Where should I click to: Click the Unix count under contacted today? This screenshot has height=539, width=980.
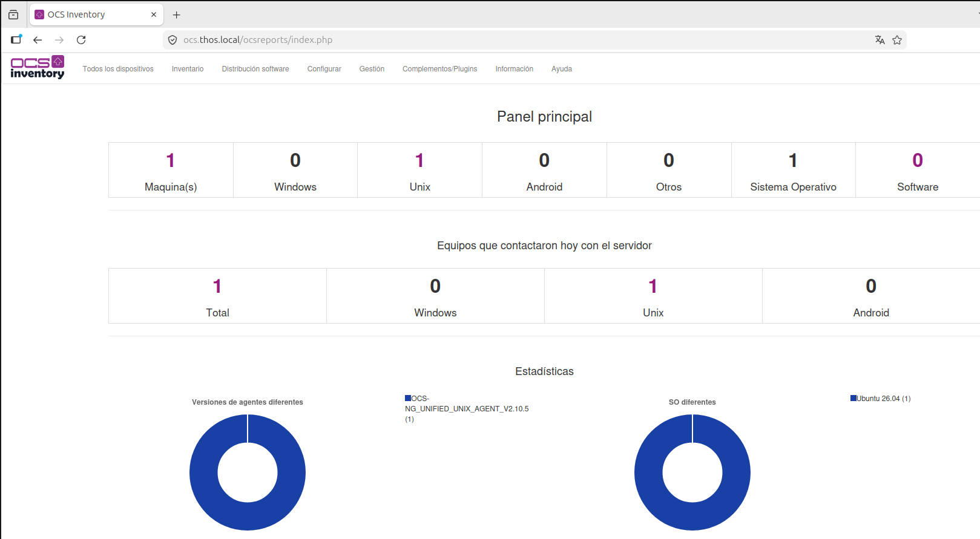[653, 286]
